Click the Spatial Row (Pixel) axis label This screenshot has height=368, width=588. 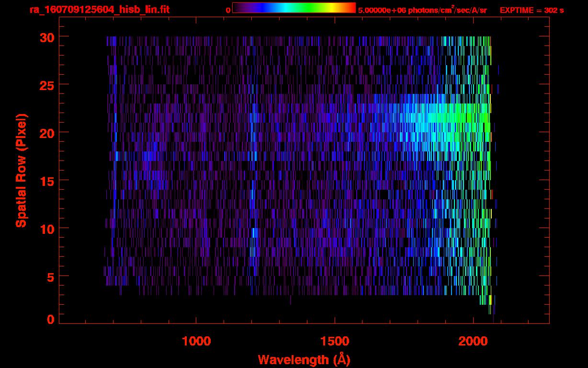point(21,171)
